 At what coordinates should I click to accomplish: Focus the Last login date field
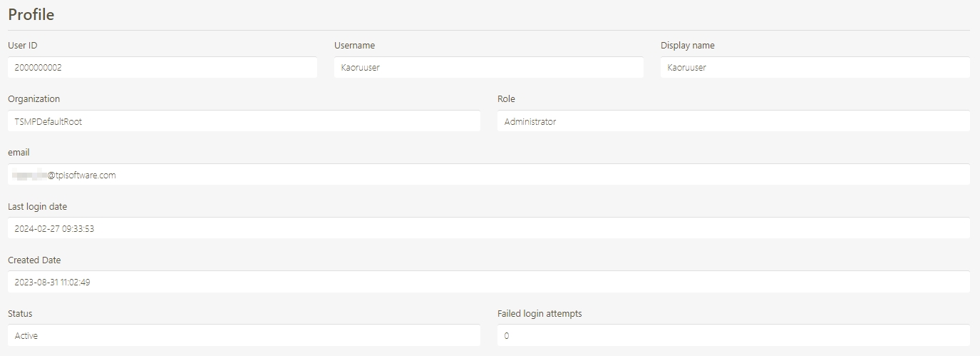point(488,228)
